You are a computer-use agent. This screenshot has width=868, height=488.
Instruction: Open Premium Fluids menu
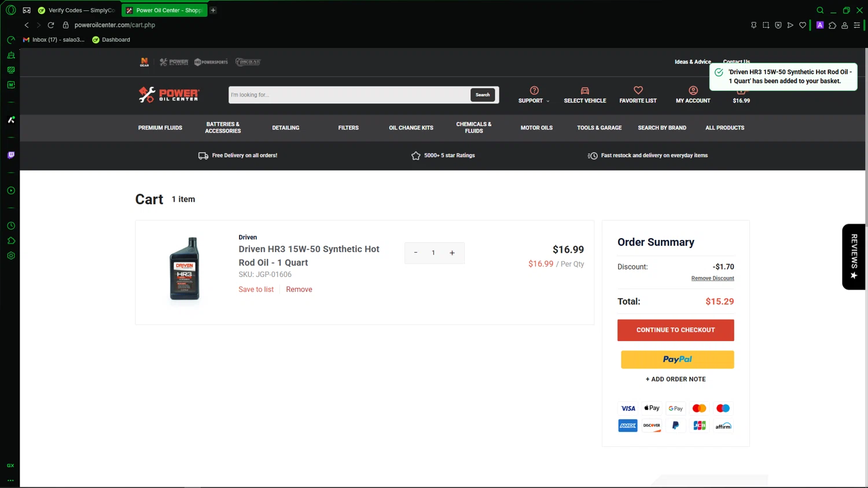point(160,128)
